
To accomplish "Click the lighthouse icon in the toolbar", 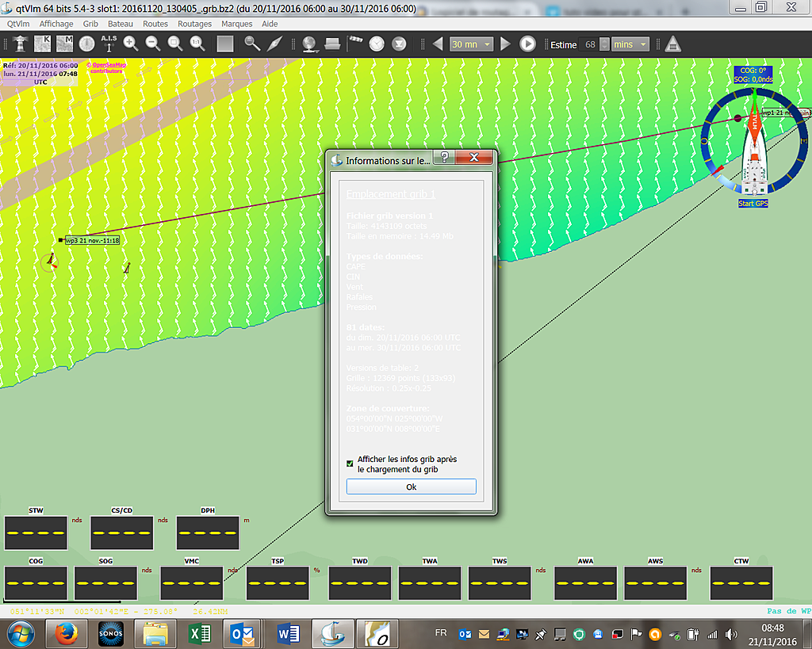I will click(x=20, y=44).
